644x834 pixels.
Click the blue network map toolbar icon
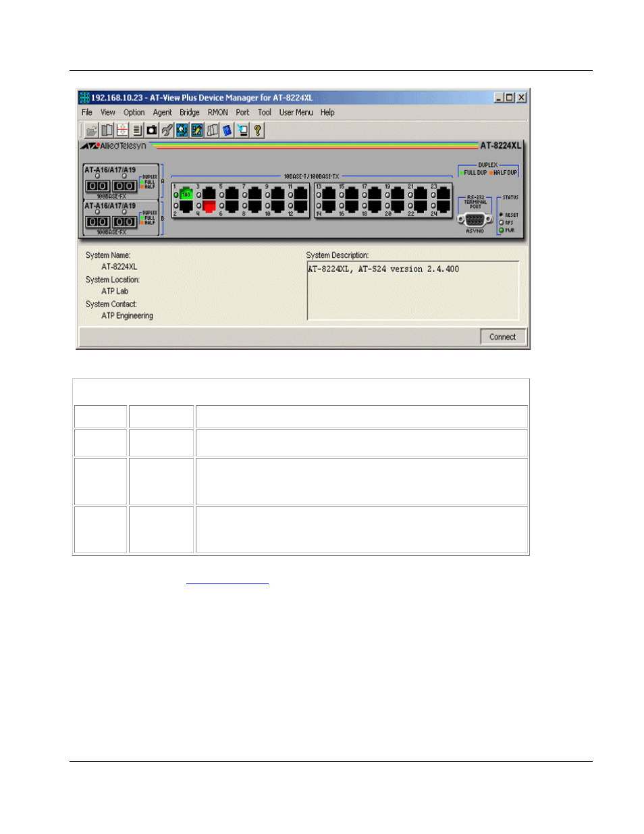pyautogui.click(x=182, y=130)
